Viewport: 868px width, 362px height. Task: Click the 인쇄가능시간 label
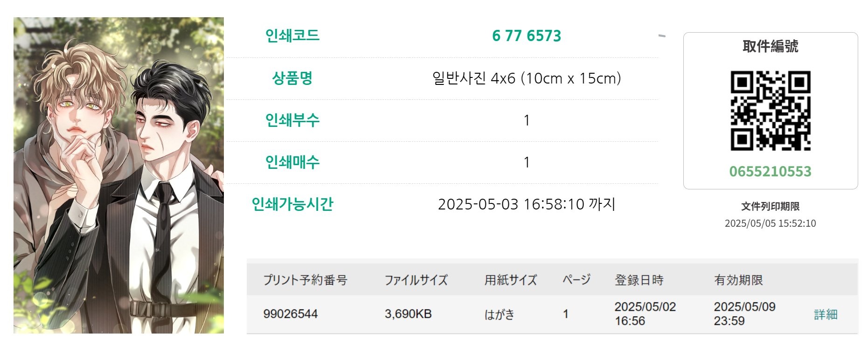click(292, 204)
